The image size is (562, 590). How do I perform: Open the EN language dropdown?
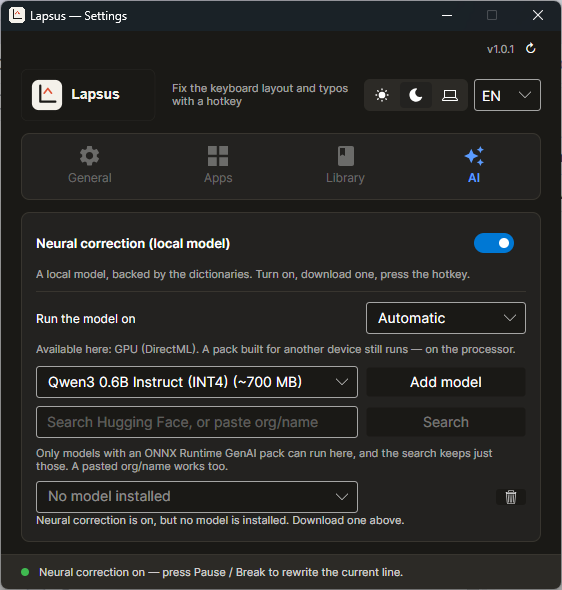pyautogui.click(x=507, y=95)
